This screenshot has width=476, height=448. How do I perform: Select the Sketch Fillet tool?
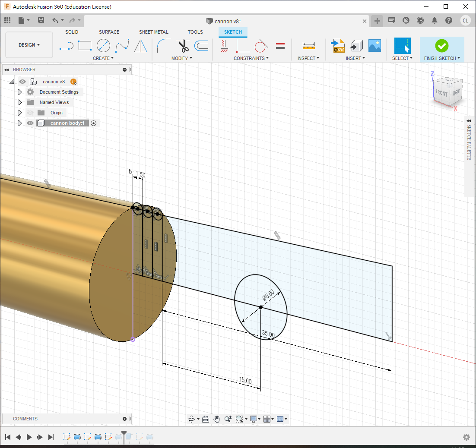point(164,45)
